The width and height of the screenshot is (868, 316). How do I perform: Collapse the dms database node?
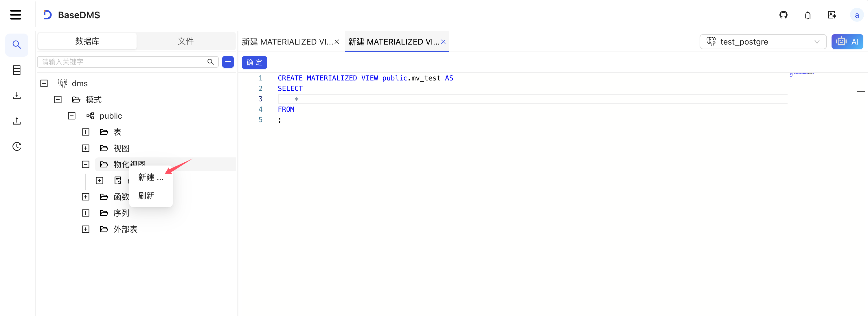click(x=44, y=83)
